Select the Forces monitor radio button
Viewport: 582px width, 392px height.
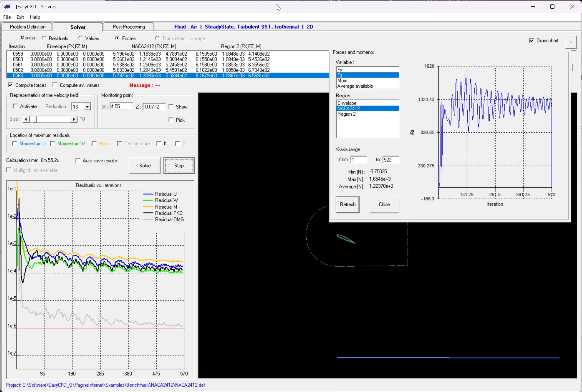tap(117, 38)
